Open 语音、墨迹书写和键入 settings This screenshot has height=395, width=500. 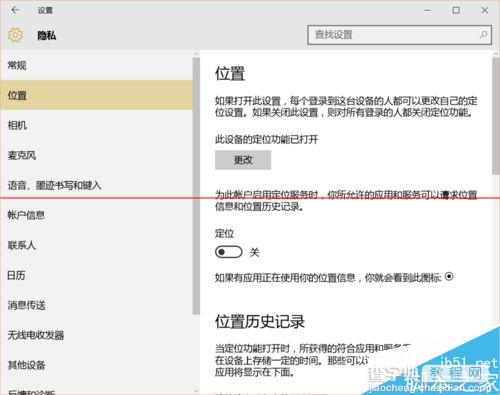coord(96,185)
